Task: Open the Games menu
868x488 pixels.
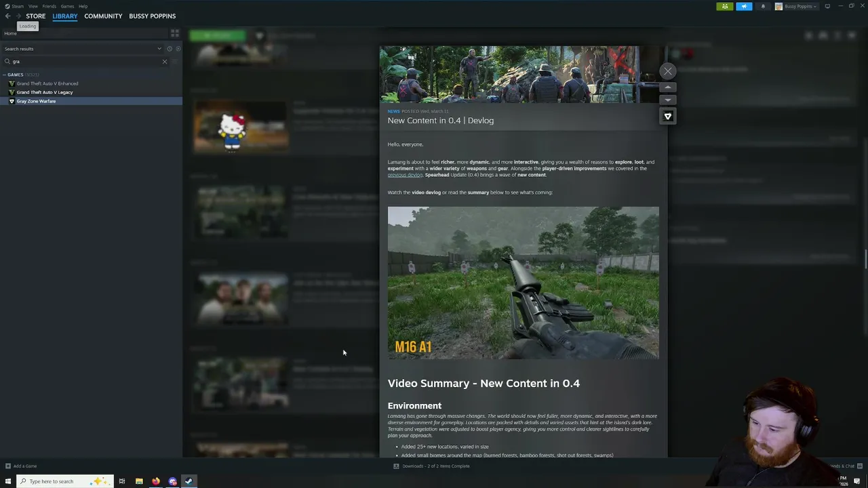Action: [x=67, y=6]
